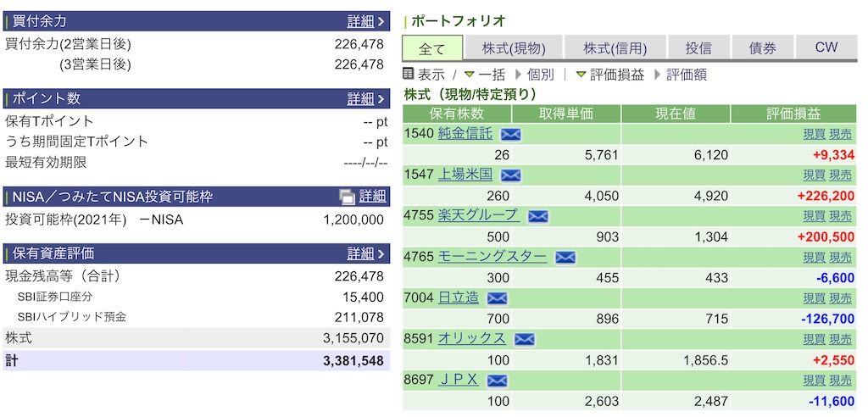Image resolution: width=868 pixels, height=417 pixels.
Task: Open 上場米国 stock link
Action: click(x=465, y=175)
